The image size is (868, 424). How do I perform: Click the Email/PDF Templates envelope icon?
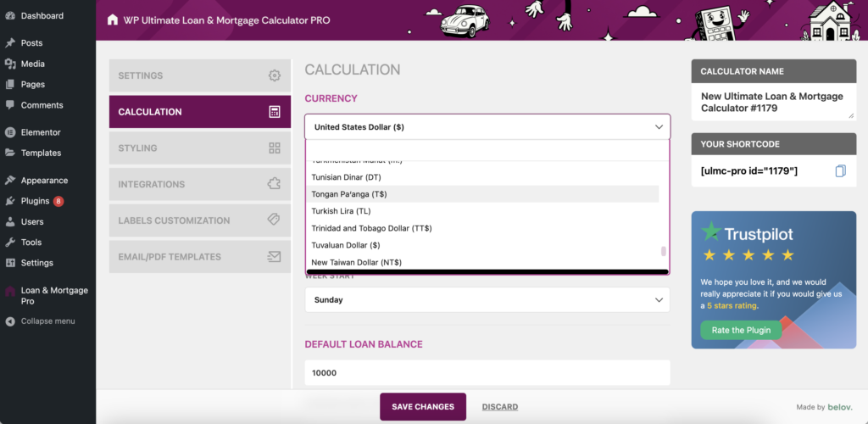point(274,256)
